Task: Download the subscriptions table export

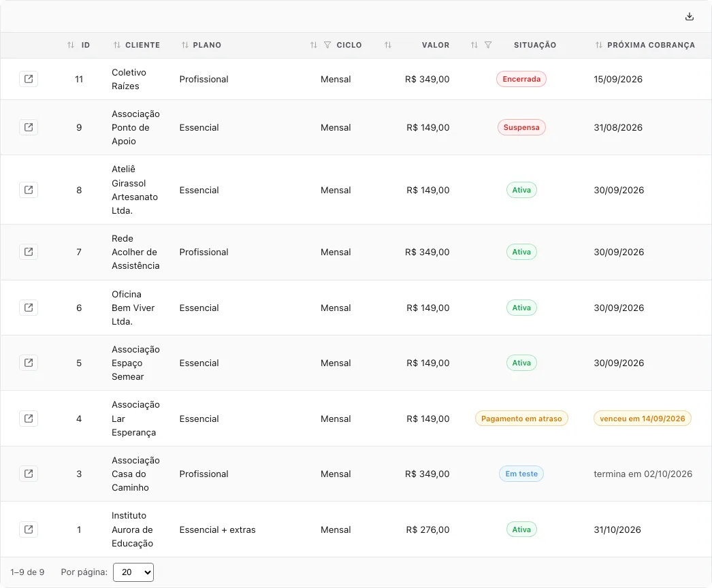Action: [x=690, y=16]
